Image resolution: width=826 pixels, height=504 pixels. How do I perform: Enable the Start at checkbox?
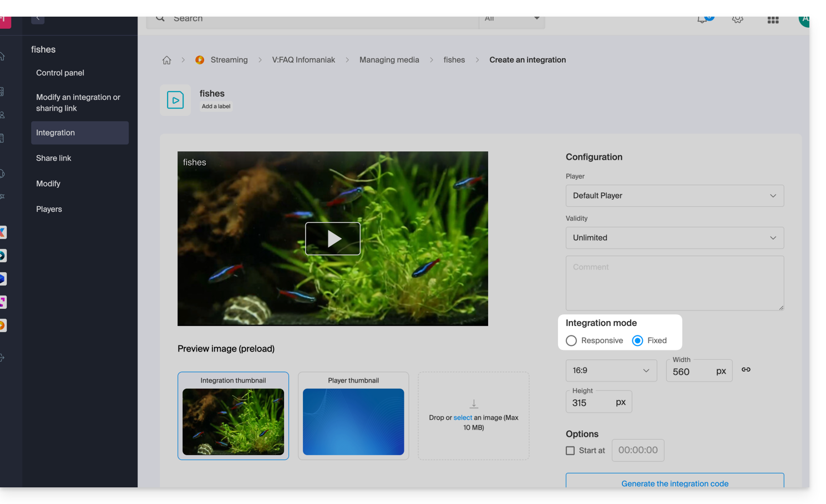pos(570,451)
